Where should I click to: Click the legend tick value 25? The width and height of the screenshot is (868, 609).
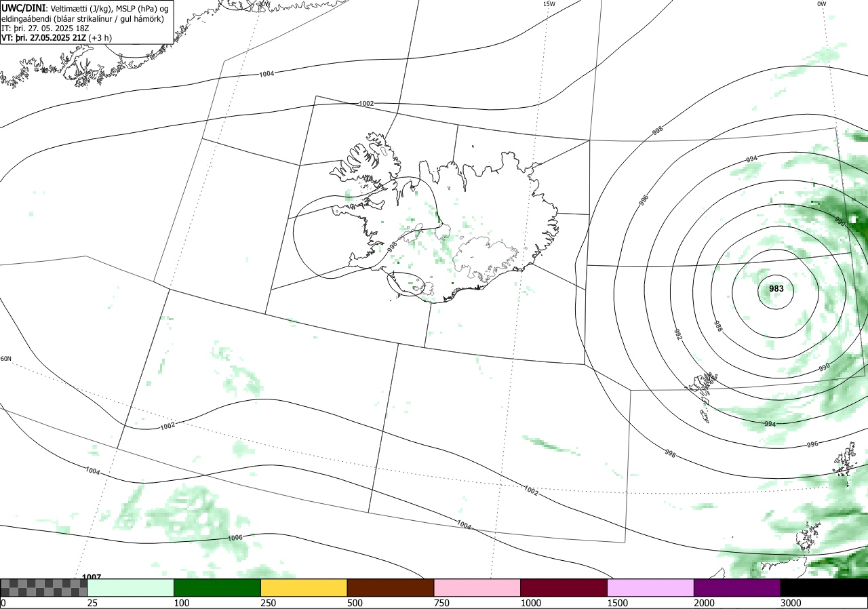[93, 603]
